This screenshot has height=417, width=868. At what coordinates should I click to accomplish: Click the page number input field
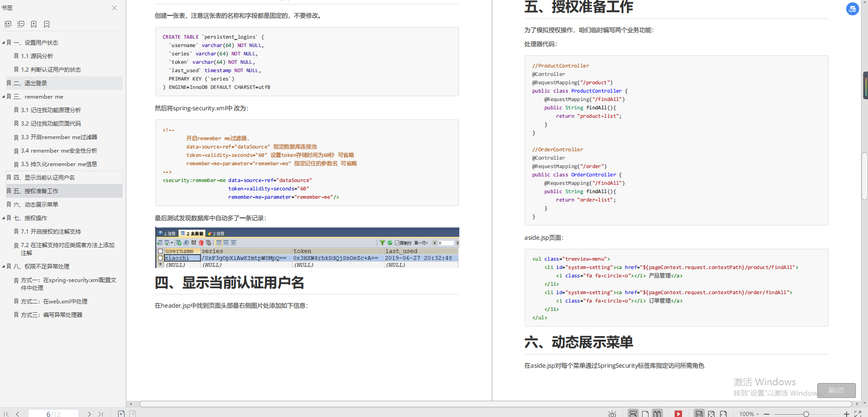tap(53, 414)
